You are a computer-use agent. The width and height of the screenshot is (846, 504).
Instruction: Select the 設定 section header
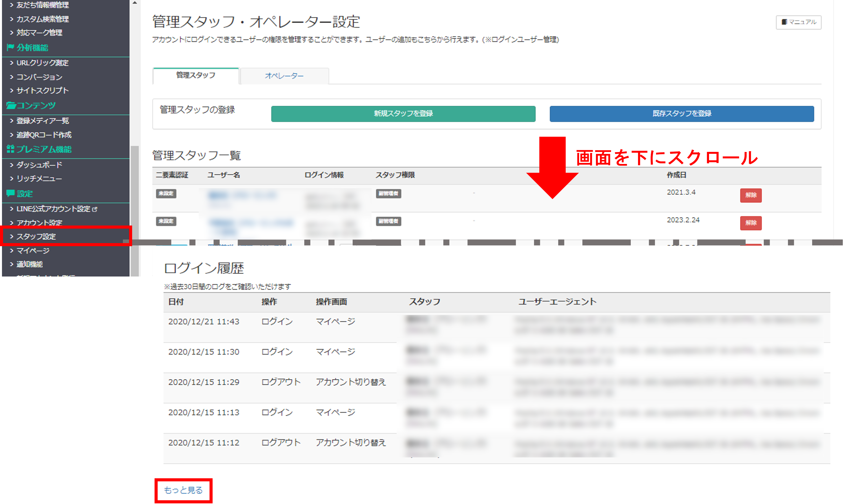click(x=24, y=194)
